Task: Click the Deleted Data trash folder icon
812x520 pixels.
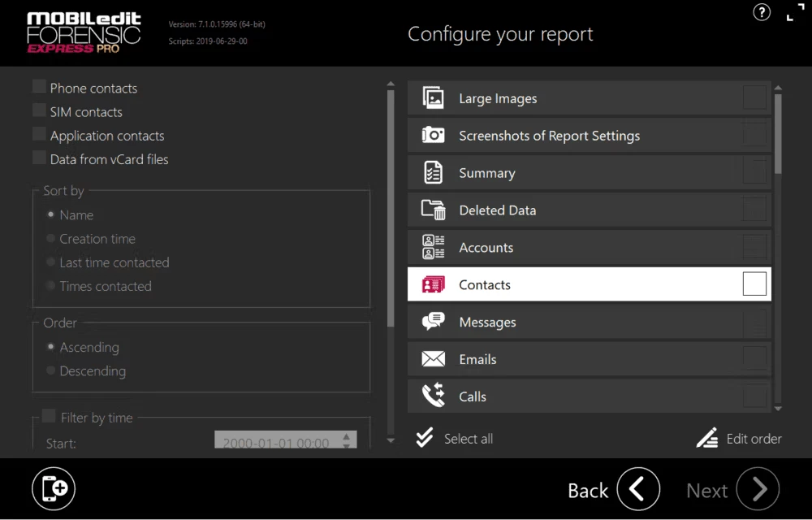Action: point(433,210)
